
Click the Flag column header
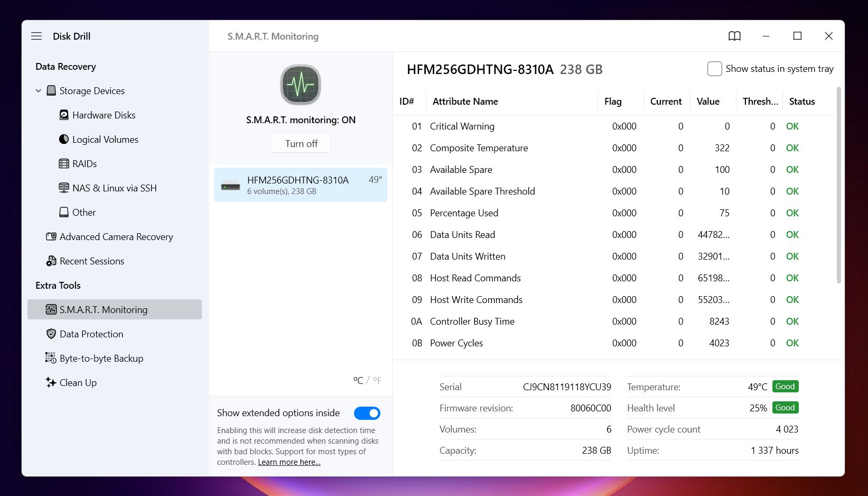point(613,102)
